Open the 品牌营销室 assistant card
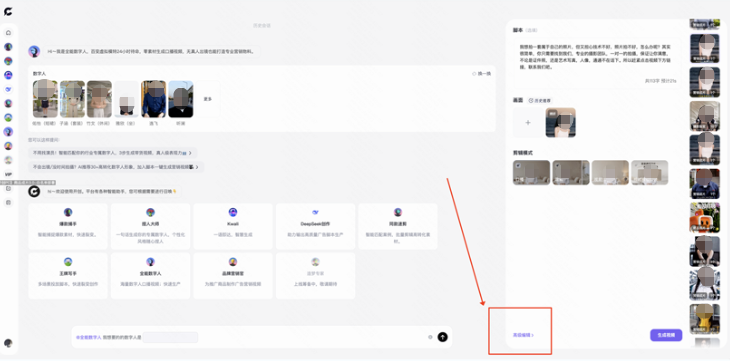The height and width of the screenshot is (361, 730). 233,276
